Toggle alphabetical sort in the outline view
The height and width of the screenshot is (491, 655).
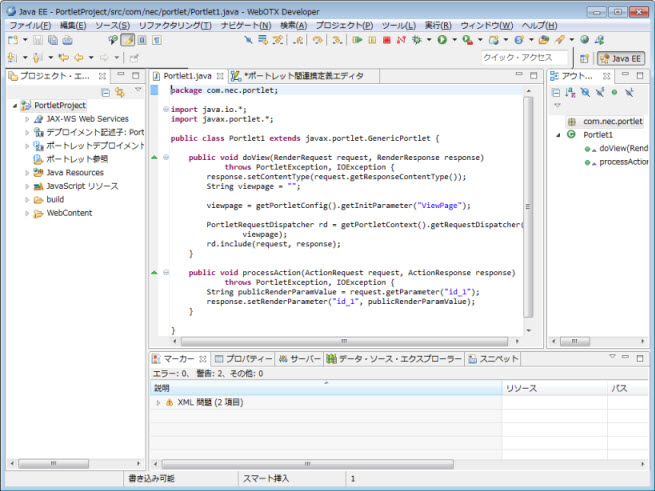tap(571, 91)
